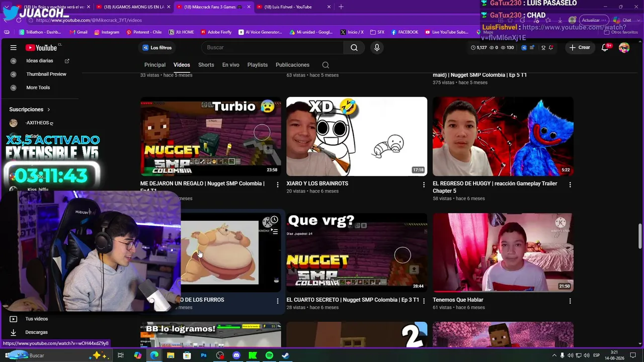This screenshot has width=644, height=362.
Task: Open Adobe Firefly bookmark
Action: click(x=216, y=32)
